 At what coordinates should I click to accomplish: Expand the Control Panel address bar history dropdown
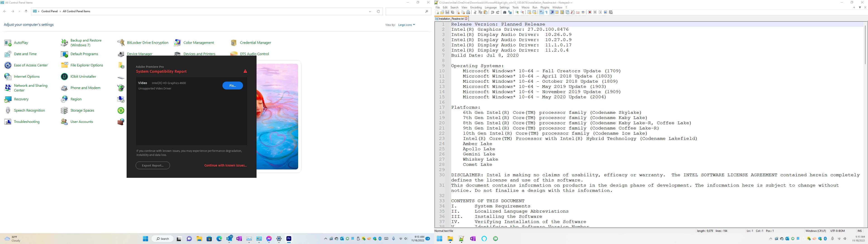tap(370, 12)
